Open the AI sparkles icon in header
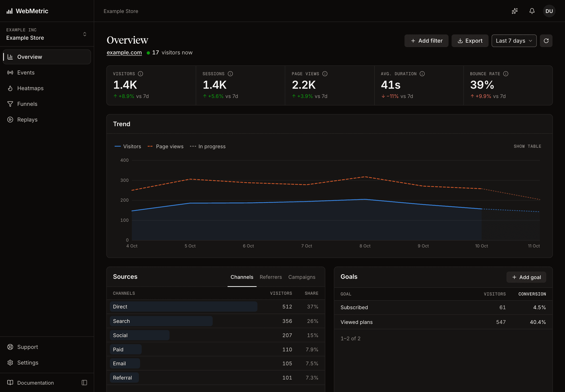This screenshot has width=565, height=392. 514,11
